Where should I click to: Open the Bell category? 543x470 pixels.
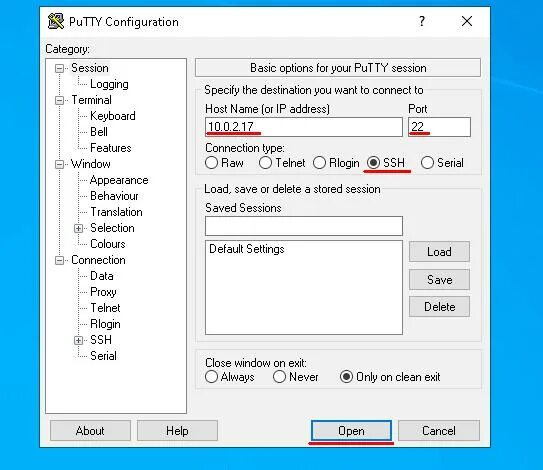point(99,132)
